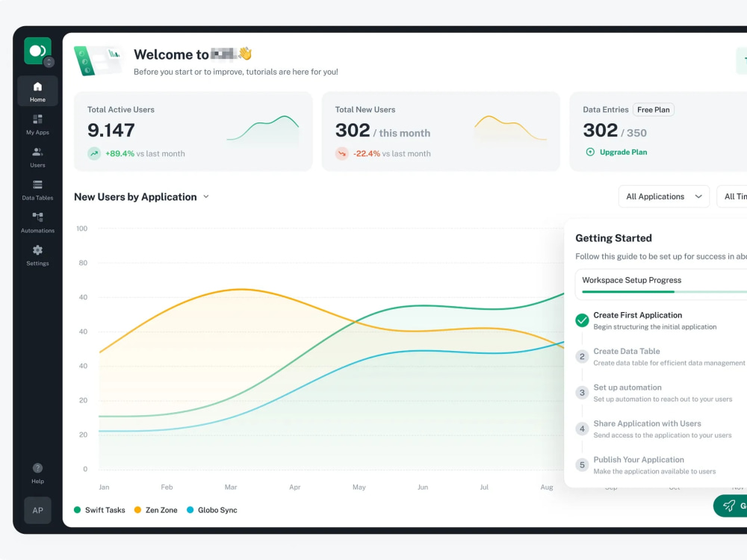Open workspace switcher arrows beside the logo
The height and width of the screenshot is (560, 747).
click(49, 63)
